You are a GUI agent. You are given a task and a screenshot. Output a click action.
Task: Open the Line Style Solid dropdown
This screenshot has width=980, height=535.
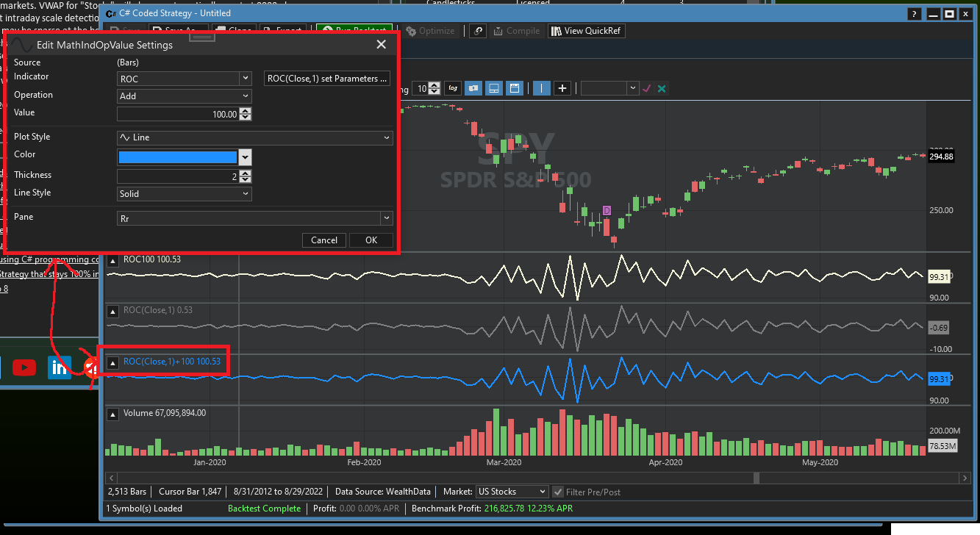coord(185,194)
